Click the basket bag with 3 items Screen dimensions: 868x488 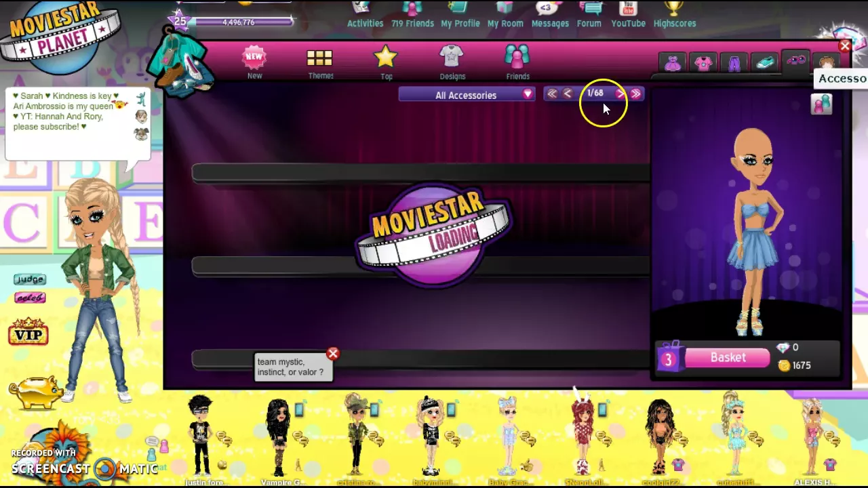click(669, 357)
